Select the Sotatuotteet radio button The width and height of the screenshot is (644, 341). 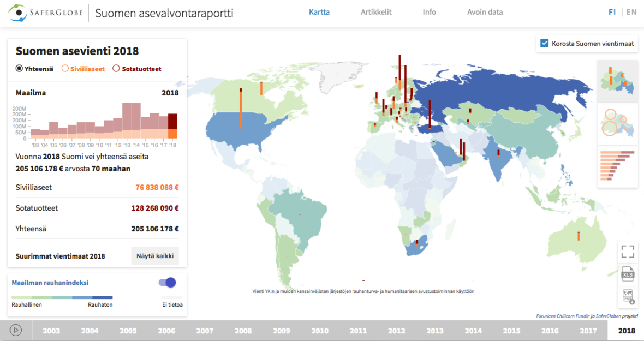(x=116, y=69)
